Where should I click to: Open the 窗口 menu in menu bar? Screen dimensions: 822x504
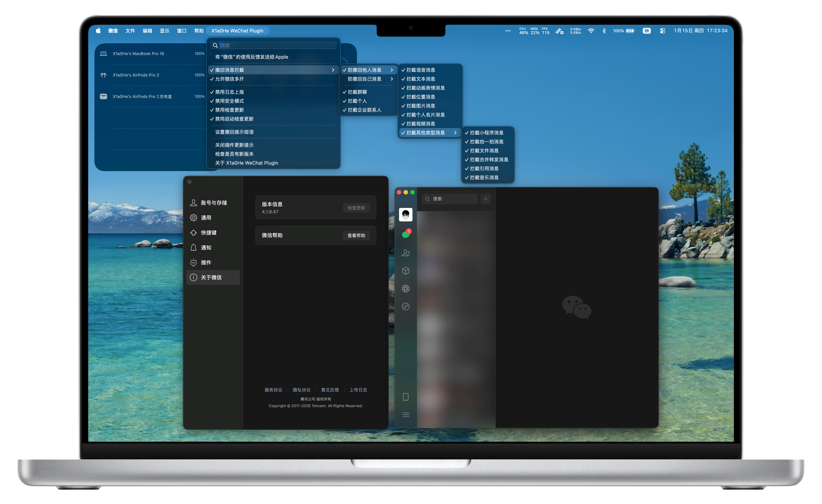pyautogui.click(x=181, y=31)
